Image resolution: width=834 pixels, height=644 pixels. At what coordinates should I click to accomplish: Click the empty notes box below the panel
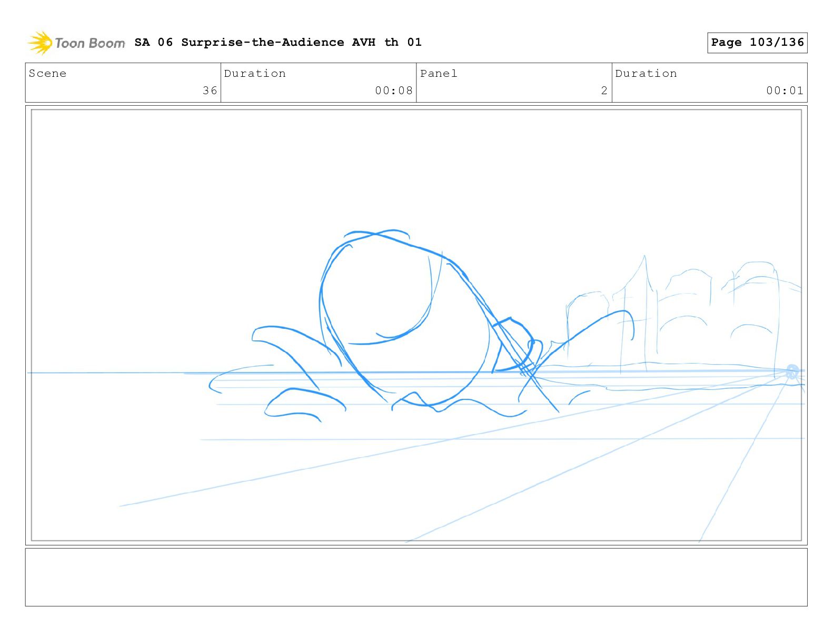pyautogui.click(x=416, y=577)
